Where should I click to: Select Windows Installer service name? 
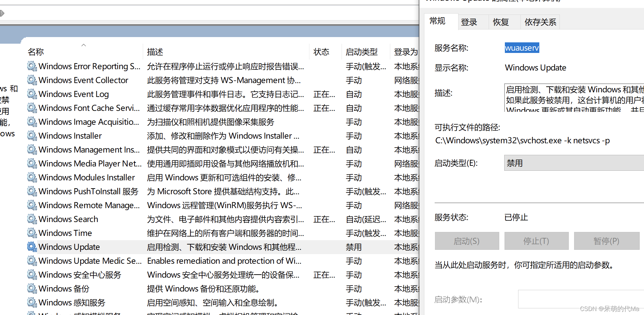[70, 136]
